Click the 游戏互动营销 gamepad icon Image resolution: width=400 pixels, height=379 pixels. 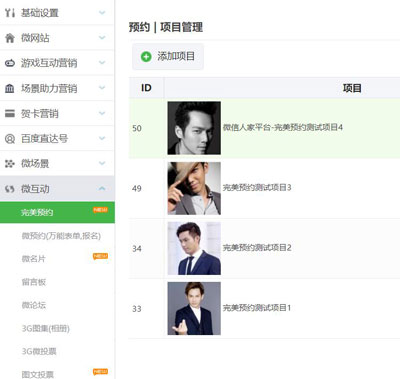pyautogui.click(x=10, y=63)
